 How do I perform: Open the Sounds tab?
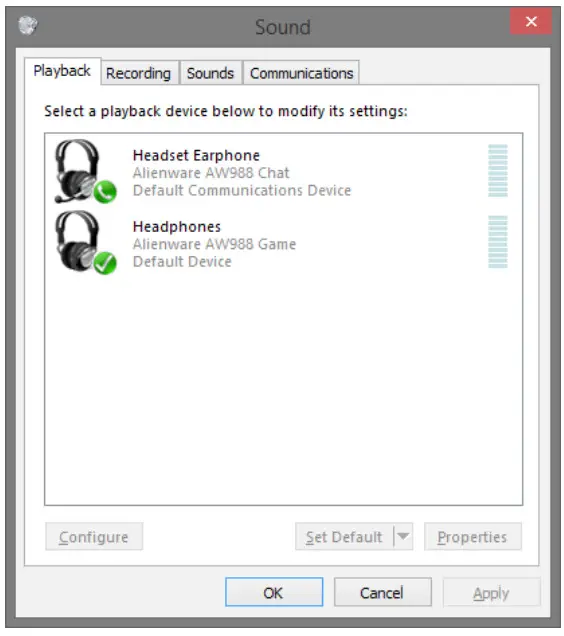click(210, 73)
